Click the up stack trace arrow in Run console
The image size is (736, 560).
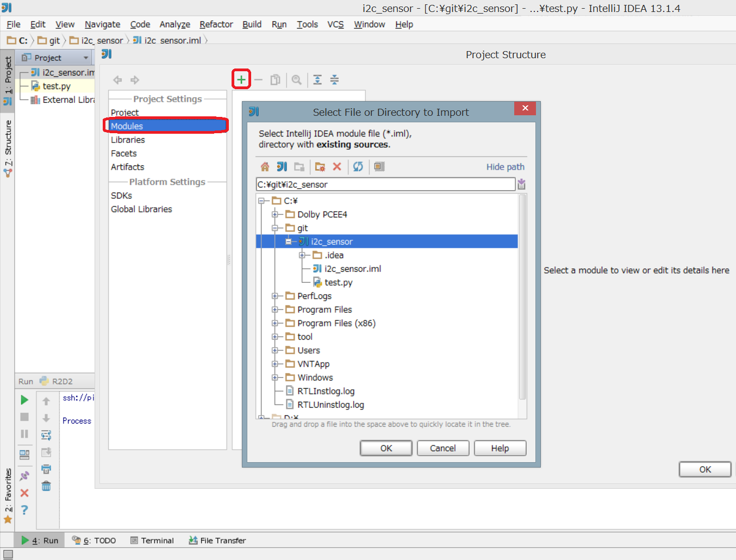(46, 401)
